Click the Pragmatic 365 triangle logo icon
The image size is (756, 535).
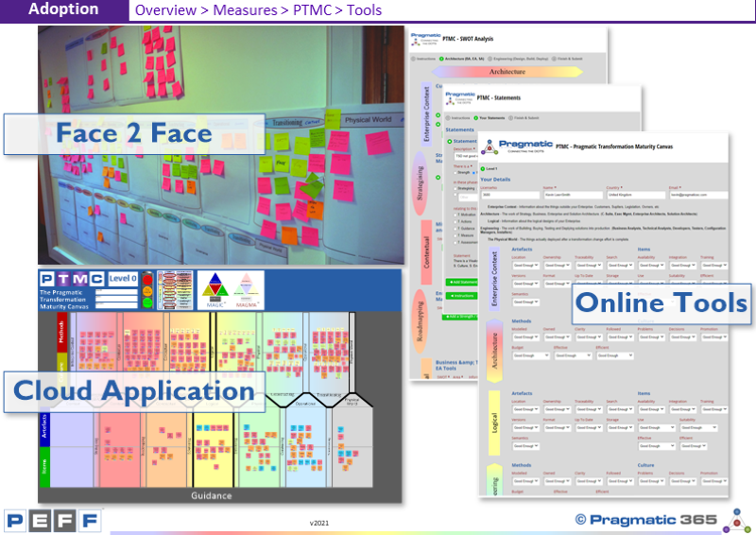coord(736,521)
